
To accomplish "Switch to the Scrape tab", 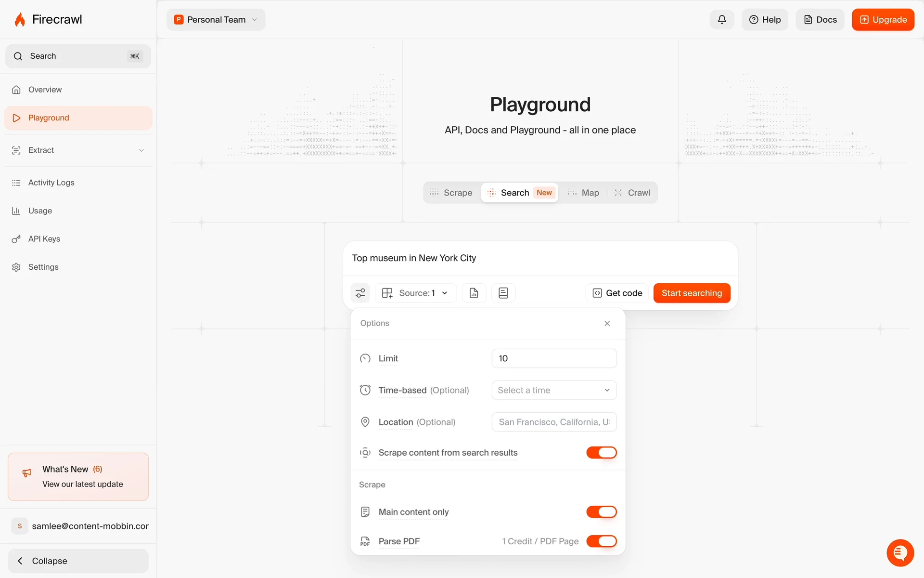I will (x=451, y=193).
